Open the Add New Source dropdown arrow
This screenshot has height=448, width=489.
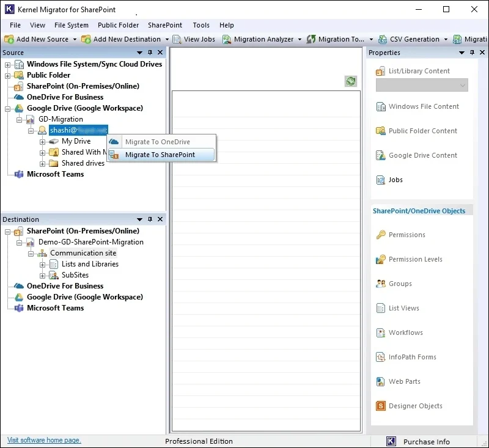coord(75,40)
